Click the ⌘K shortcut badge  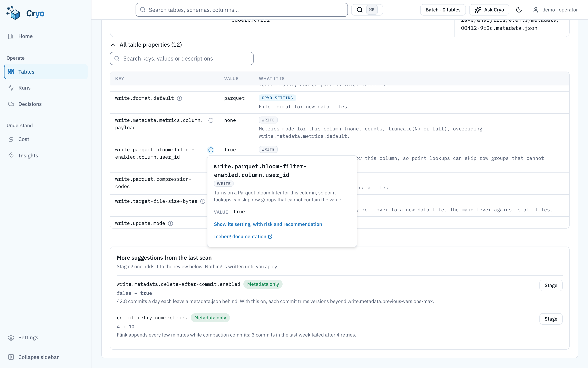pyautogui.click(x=372, y=10)
